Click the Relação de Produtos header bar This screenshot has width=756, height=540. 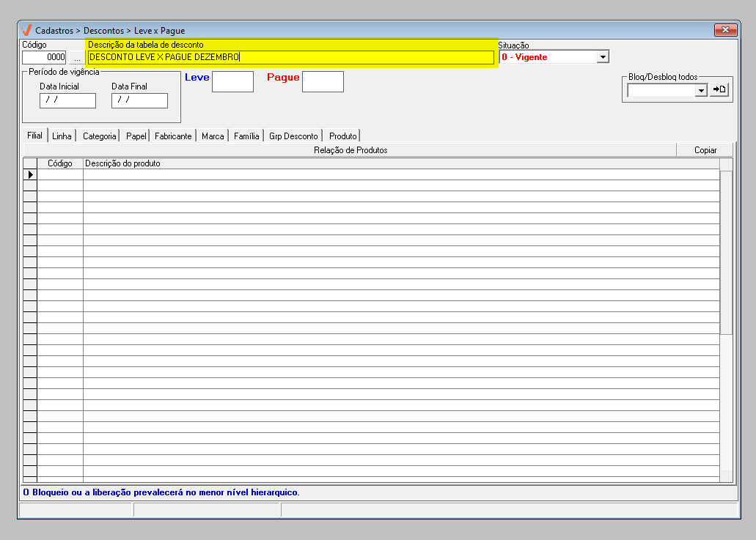pyautogui.click(x=350, y=150)
